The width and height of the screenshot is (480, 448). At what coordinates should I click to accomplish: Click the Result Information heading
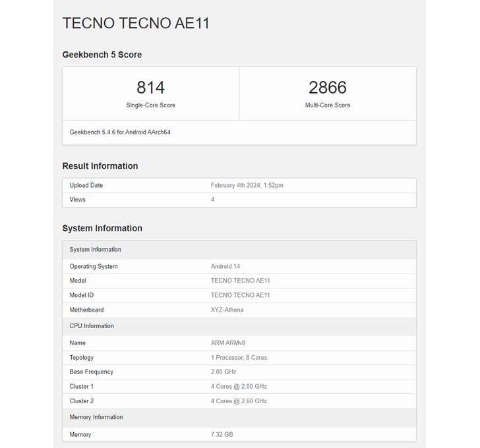[x=100, y=166]
